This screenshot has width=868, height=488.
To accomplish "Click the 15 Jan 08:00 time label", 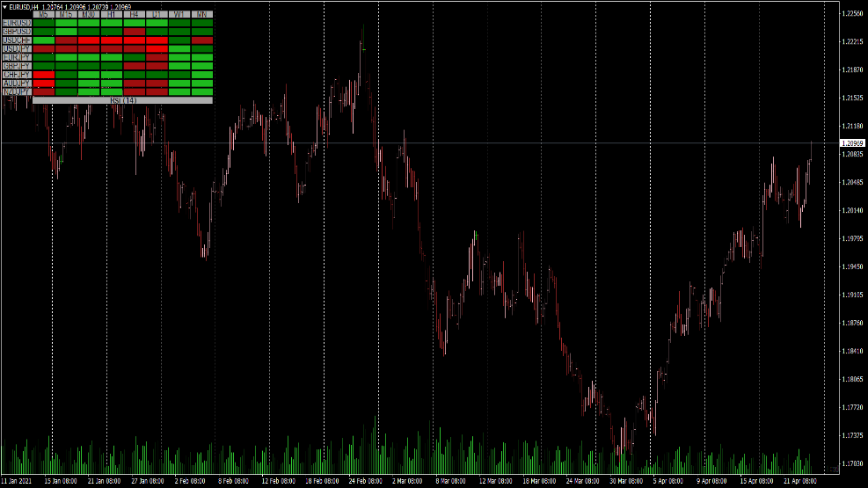I will [61, 481].
